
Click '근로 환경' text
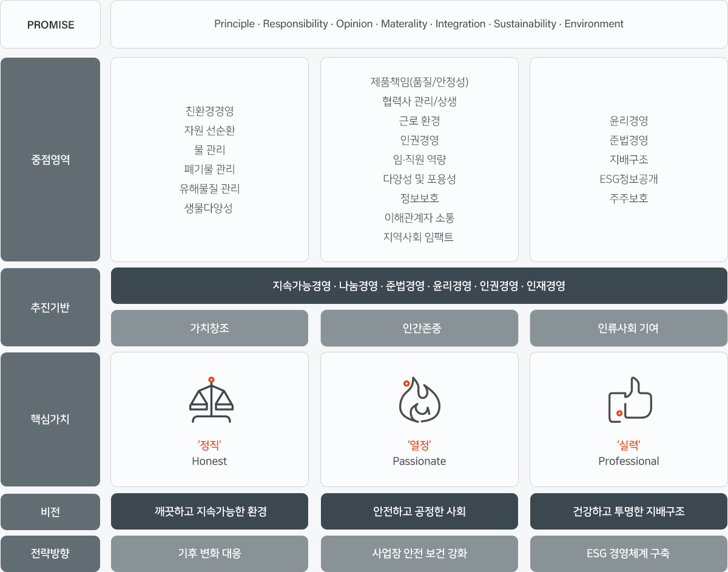click(x=419, y=121)
